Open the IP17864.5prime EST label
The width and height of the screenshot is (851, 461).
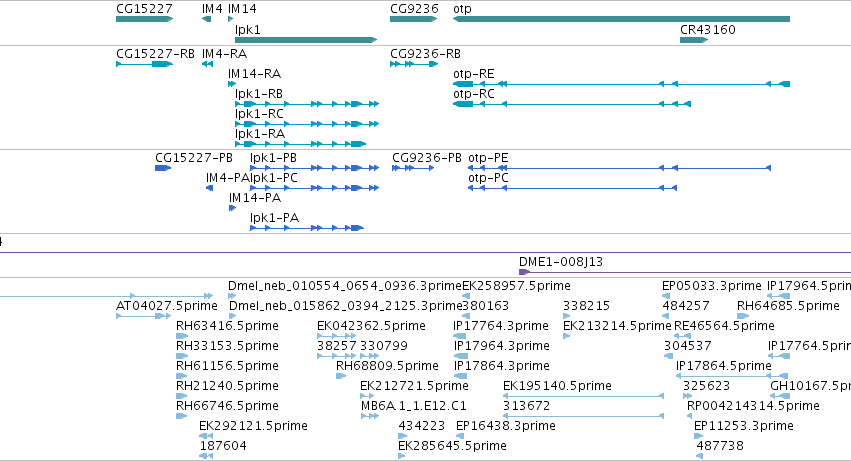tap(723, 366)
